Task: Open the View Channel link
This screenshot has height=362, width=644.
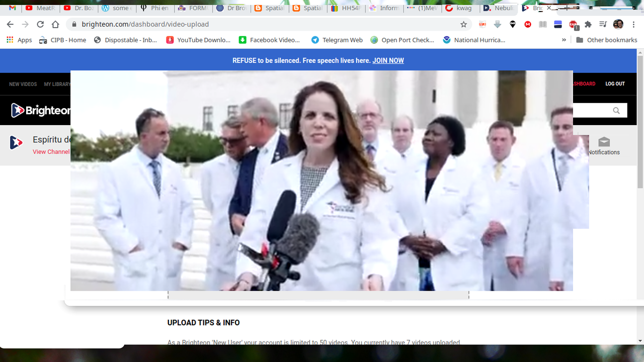Action: [x=51, y=152]
